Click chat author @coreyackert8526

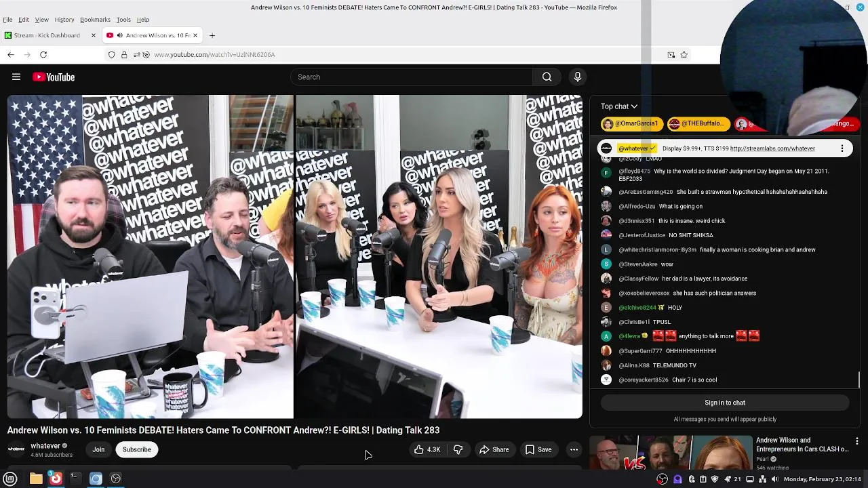[644, 380]
